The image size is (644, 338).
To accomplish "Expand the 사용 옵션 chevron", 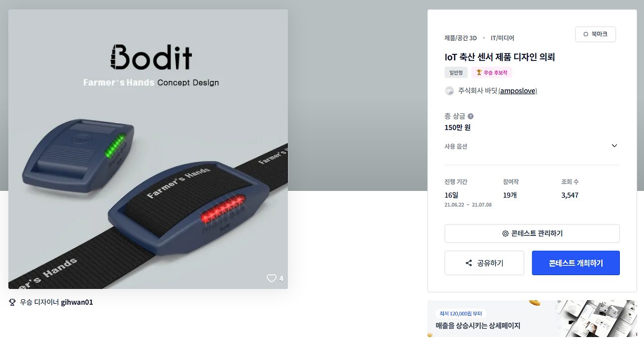I will pos(614,146).
